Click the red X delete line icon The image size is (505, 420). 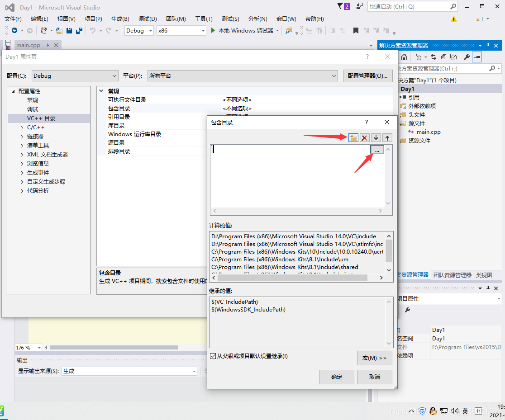(365, 138)
